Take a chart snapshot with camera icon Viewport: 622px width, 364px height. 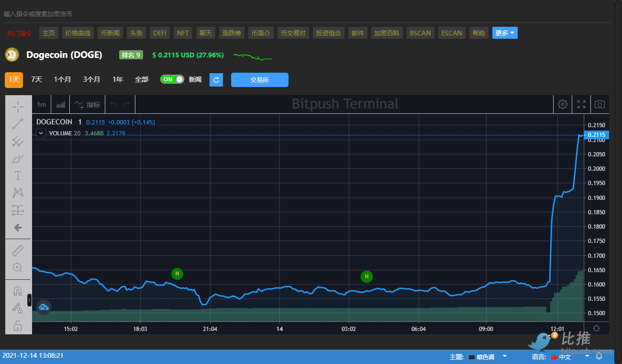[x=600, y=104]
